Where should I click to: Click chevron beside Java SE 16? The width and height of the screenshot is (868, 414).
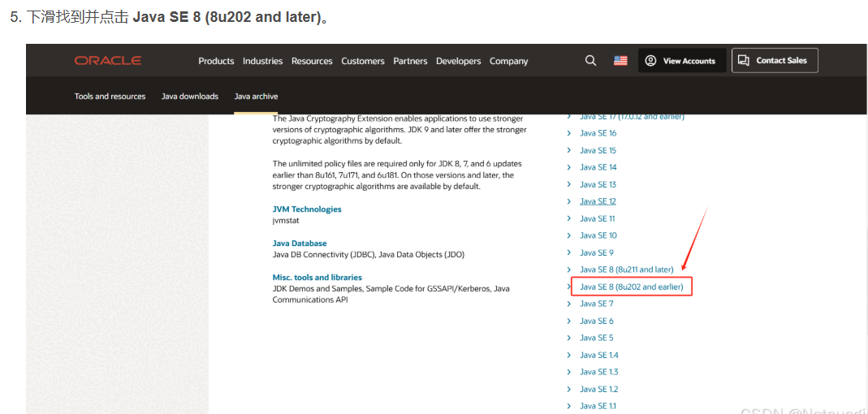pyautogui.click(x=568, y=133)
